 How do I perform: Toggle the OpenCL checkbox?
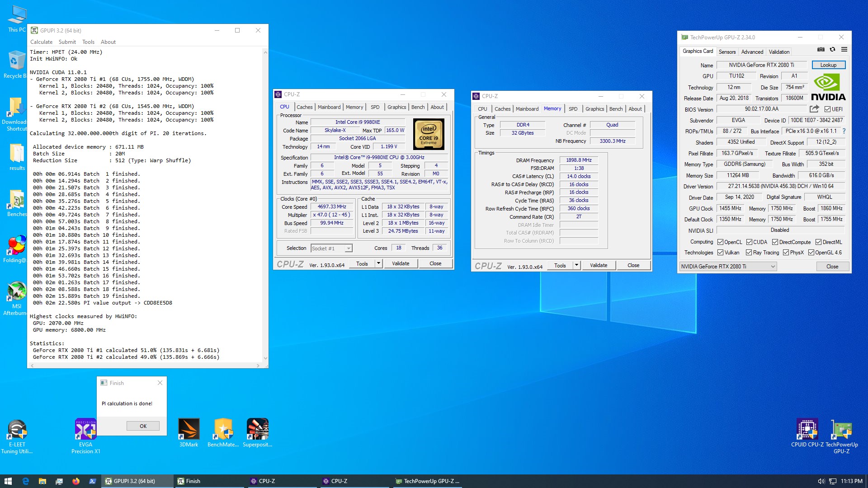pyautogui.click(x=720, y=242)
